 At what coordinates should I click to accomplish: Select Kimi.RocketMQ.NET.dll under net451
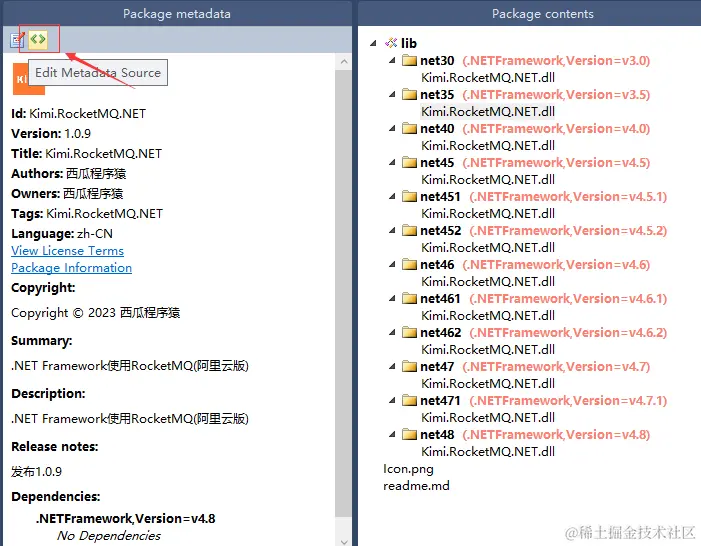tap(488, 213)
